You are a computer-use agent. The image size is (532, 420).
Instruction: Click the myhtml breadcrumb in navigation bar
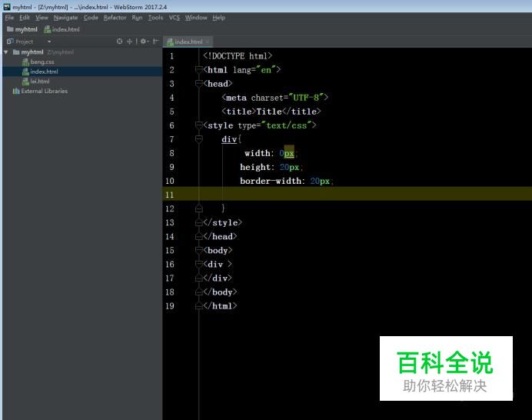coord(22,29)
